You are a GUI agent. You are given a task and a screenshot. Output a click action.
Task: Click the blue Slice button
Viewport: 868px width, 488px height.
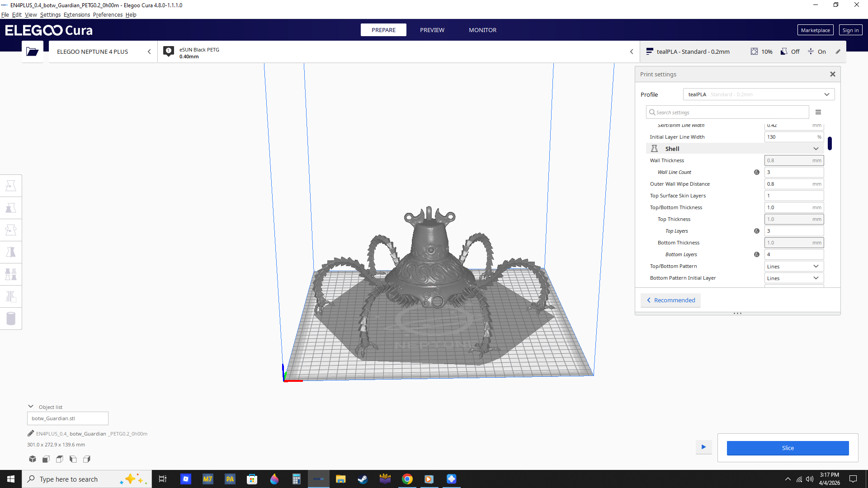click(788, 448)
